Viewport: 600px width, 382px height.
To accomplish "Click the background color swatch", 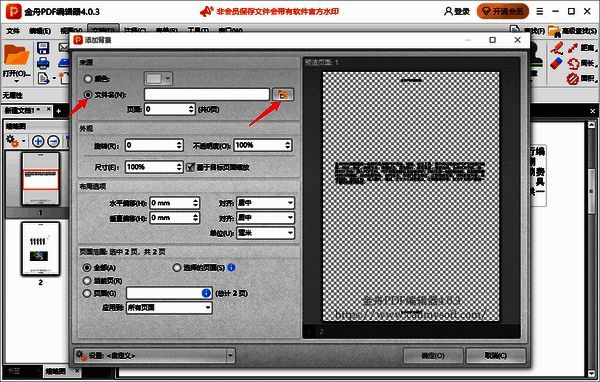I will [154, 78].
